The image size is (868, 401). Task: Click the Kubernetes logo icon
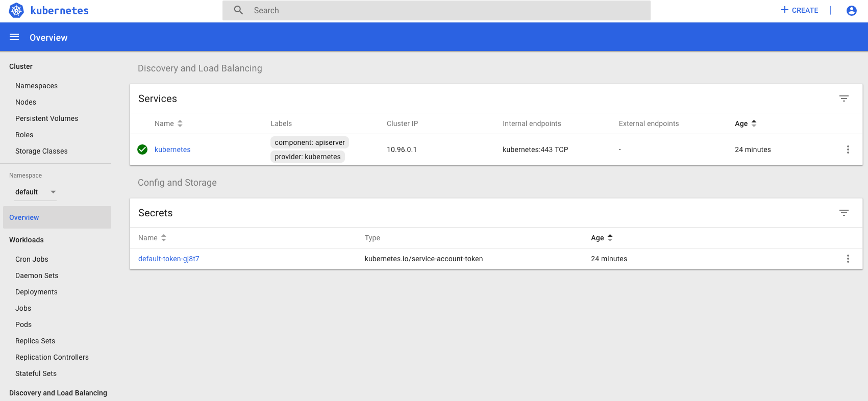[16, 10]
